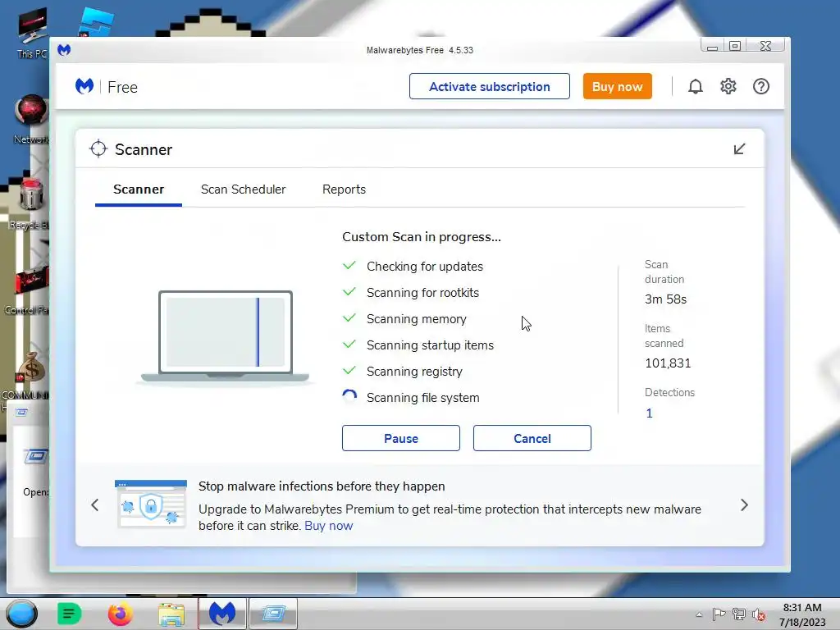The image size is (840, 630).
Task: Switch to the Scan Scheduler tab
Action: 243,189
